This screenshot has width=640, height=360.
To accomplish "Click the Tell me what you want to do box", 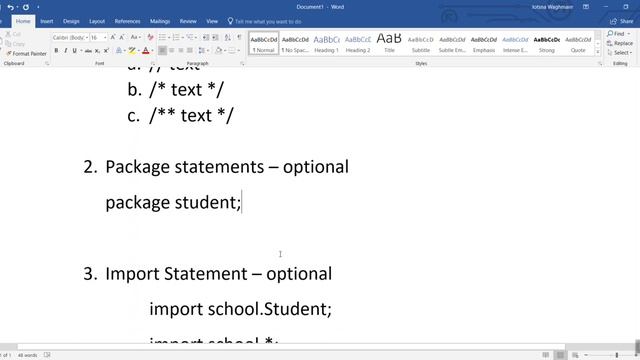I will point(264,21).
